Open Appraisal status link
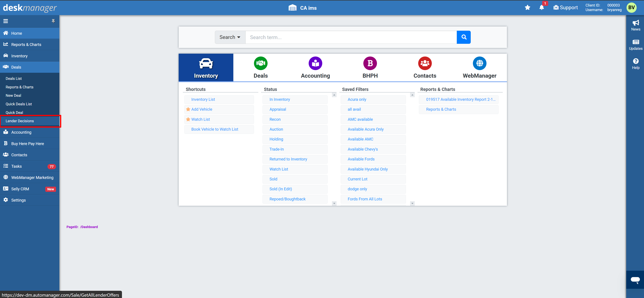This screenshot has height=298, width=644. 295,109
